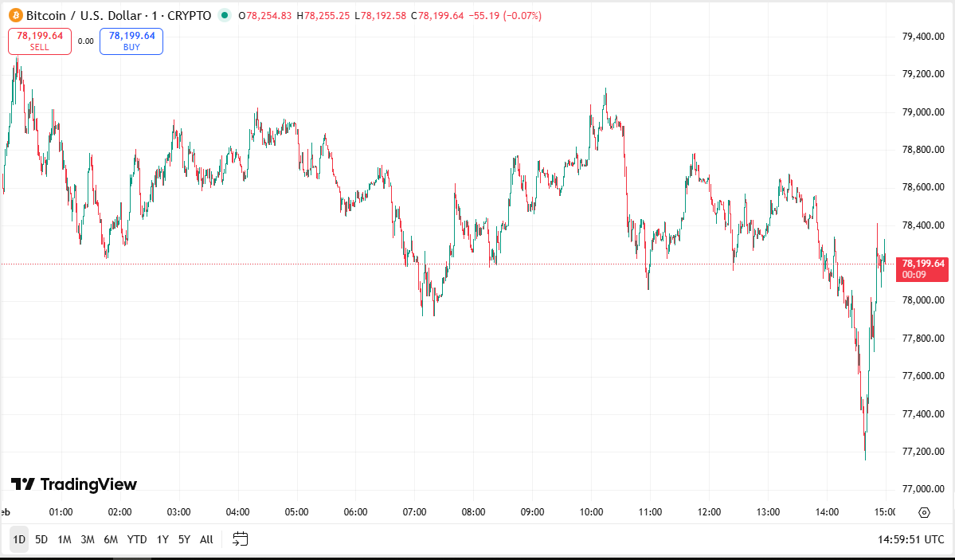955x560 pixels.
Task: Show All available data range
Action: click(206, 539)
